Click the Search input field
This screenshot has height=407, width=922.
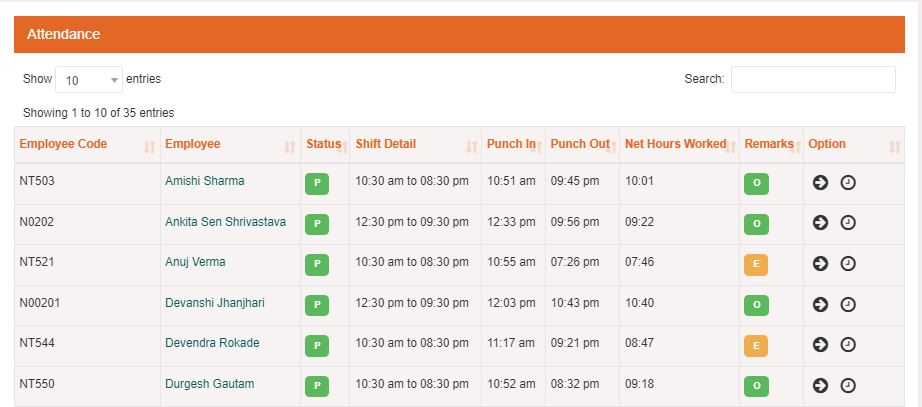click(813, 79)
